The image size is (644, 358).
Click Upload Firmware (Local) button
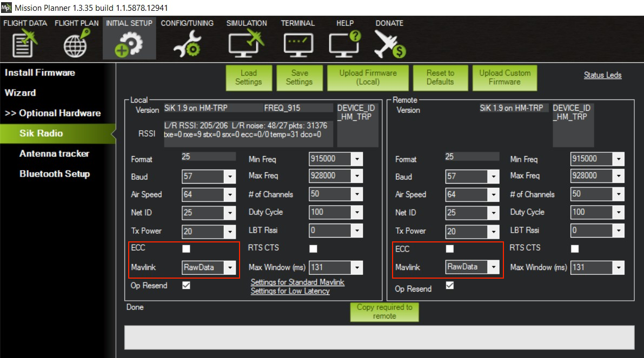[x=368, y=78]
